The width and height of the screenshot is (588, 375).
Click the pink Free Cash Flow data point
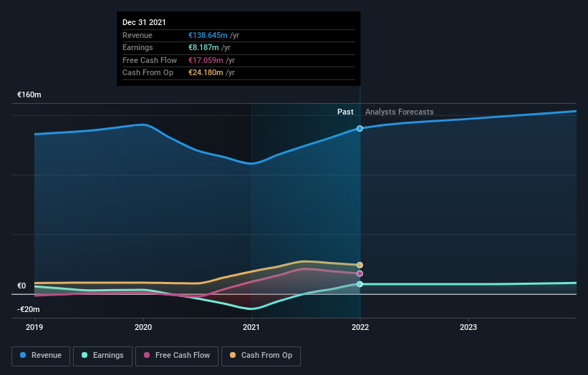pos(360,273)
